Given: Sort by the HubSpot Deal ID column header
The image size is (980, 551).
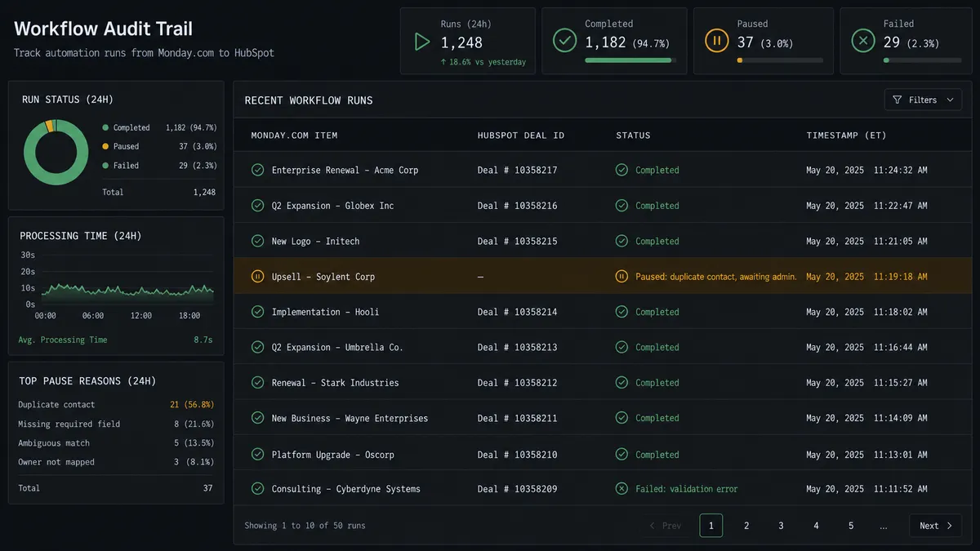Looking at the screenshot, I should point(521,136).
